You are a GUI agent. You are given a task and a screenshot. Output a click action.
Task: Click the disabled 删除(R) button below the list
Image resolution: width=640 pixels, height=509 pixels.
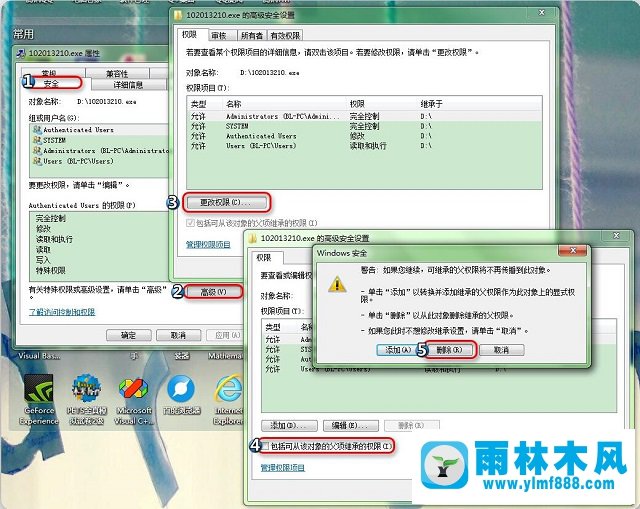(411, 425)
